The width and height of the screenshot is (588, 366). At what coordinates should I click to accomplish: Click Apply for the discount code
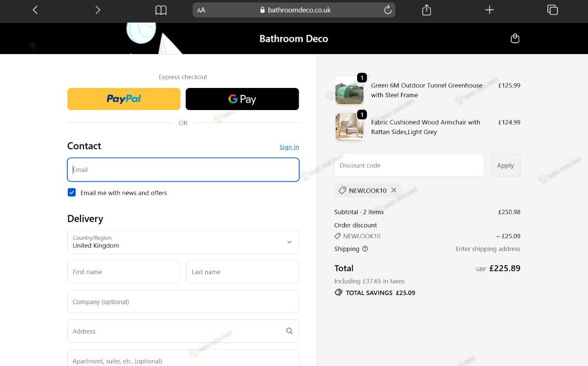(x=505, y=166)
